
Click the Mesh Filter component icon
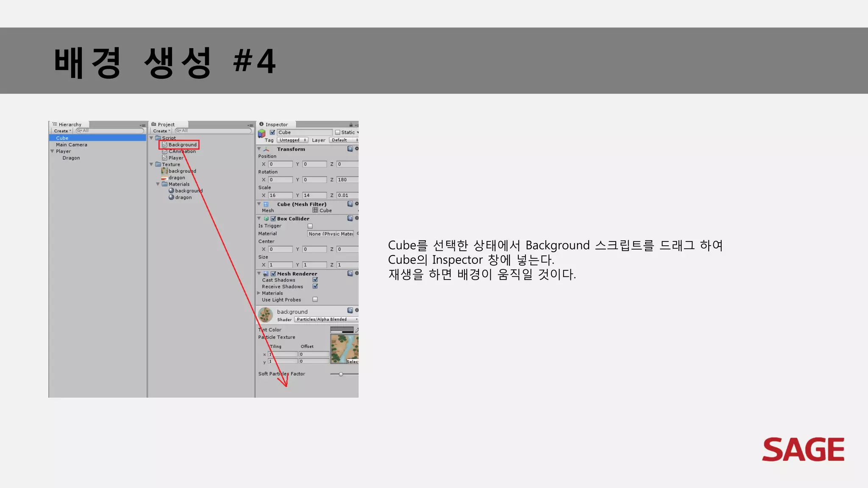click(x=266, y=204)
